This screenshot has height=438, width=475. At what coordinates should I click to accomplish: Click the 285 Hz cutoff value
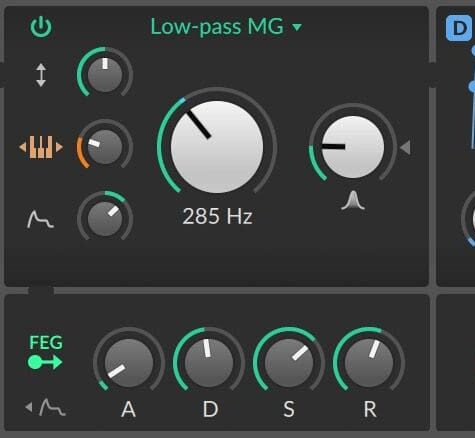217,216
